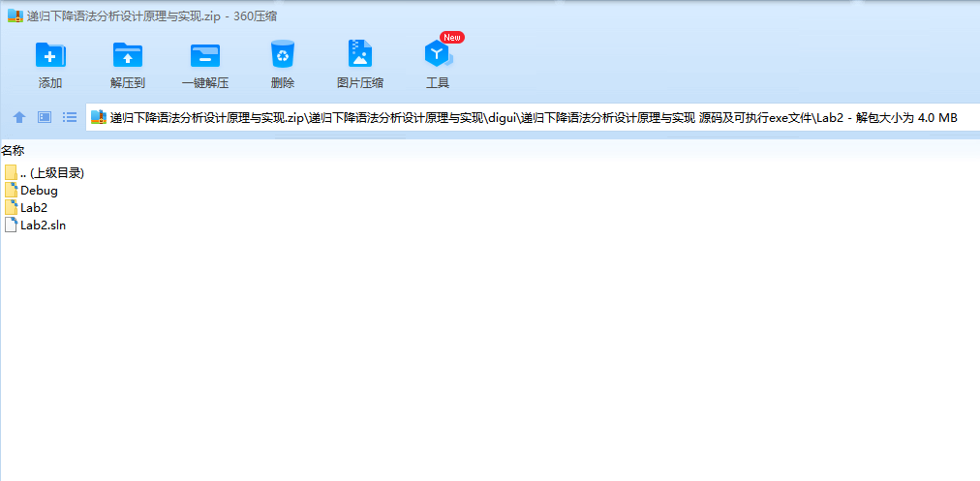Select 一键解压 one-click extract icon
This screenshot has height=481, width=980.
click(205, 55)
